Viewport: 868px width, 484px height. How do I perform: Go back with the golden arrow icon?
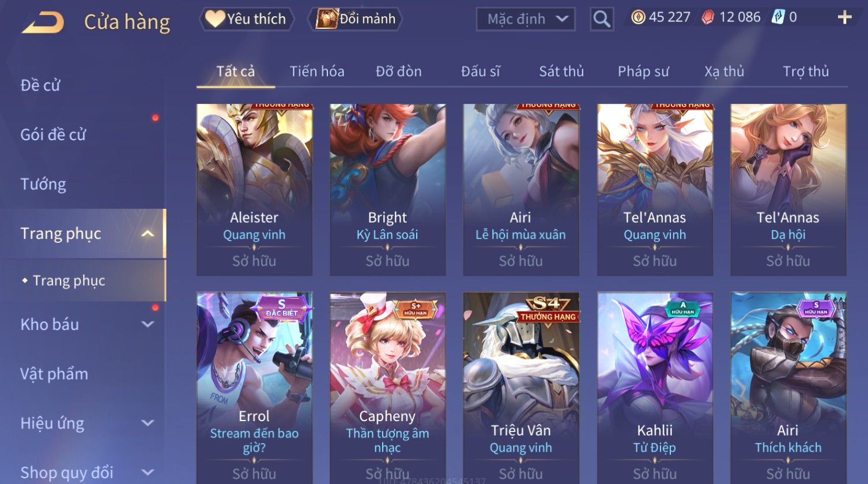tap(43, 22)
